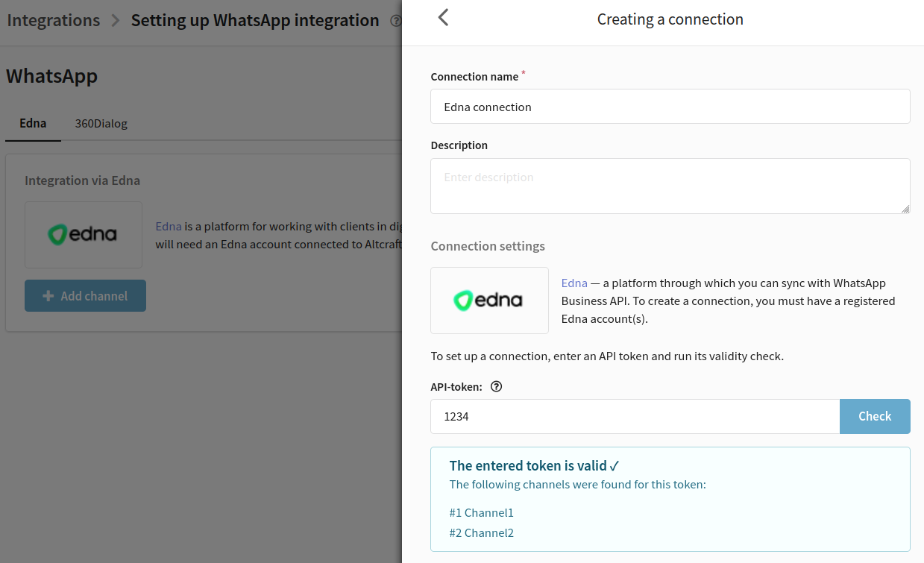Switch to the 360Dialog tab
The image size is (924, 563).
[x=101, y=124]
